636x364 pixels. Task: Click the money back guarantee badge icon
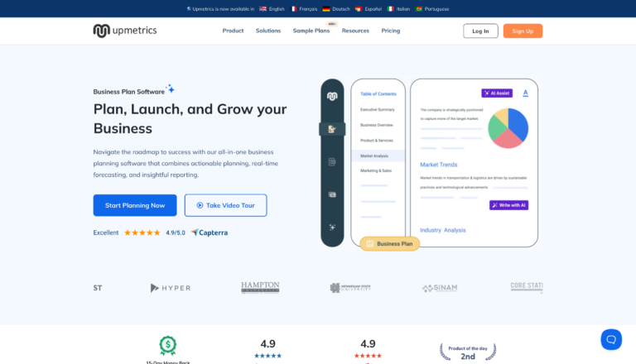point(167,346)
